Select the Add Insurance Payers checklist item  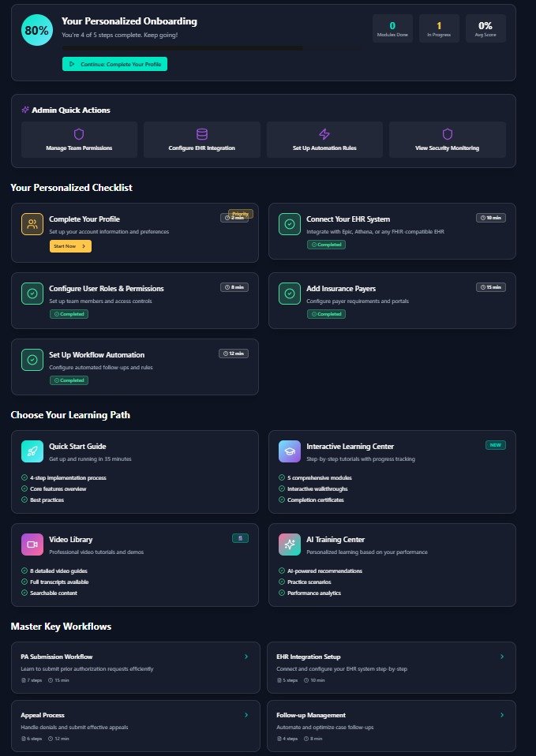392,300
